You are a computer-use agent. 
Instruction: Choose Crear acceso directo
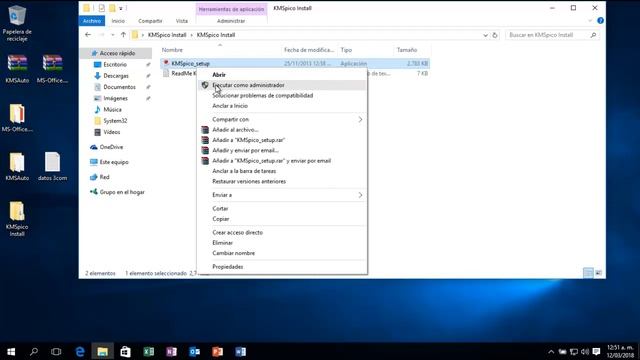[282, 232]
